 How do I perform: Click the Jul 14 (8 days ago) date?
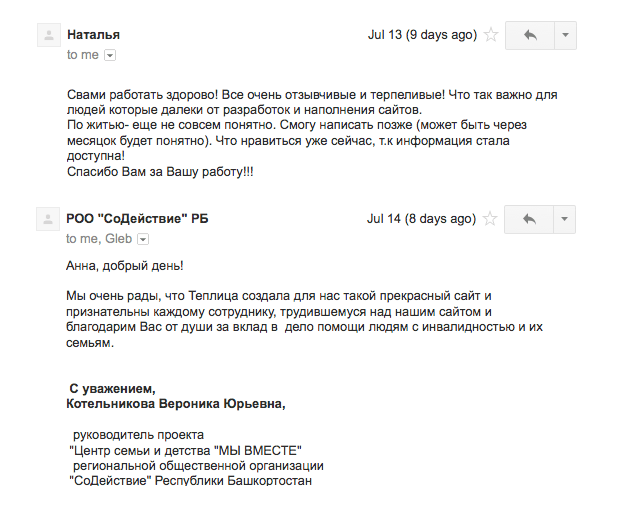pyautogui.click(x=422, y=219)
